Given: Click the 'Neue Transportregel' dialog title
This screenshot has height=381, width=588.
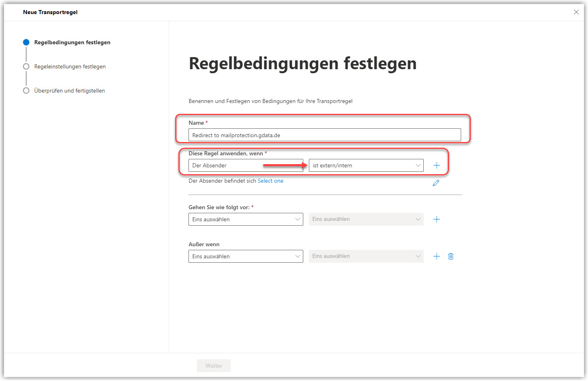Looking at the screenshot, I should (50, 12).
